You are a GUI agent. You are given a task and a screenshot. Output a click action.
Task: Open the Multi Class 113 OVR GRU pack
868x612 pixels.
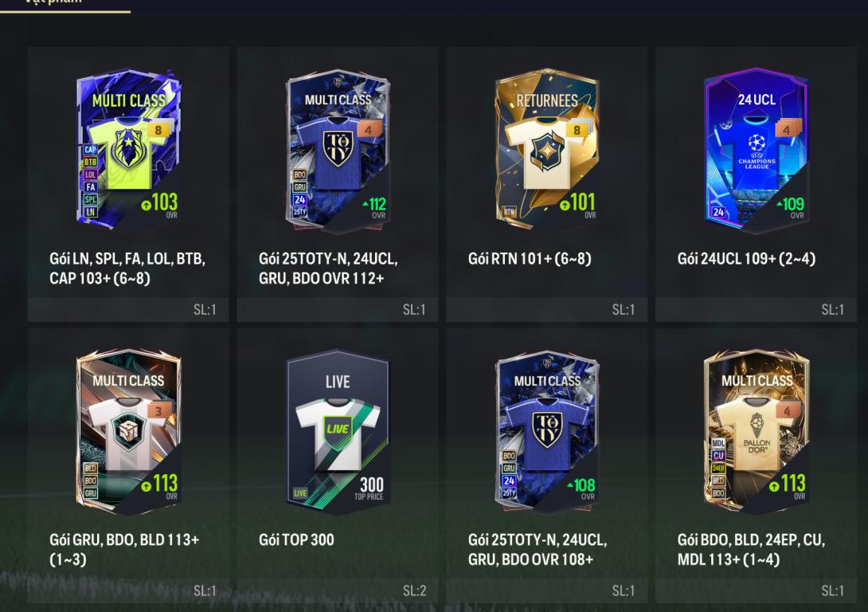[128, 431]
